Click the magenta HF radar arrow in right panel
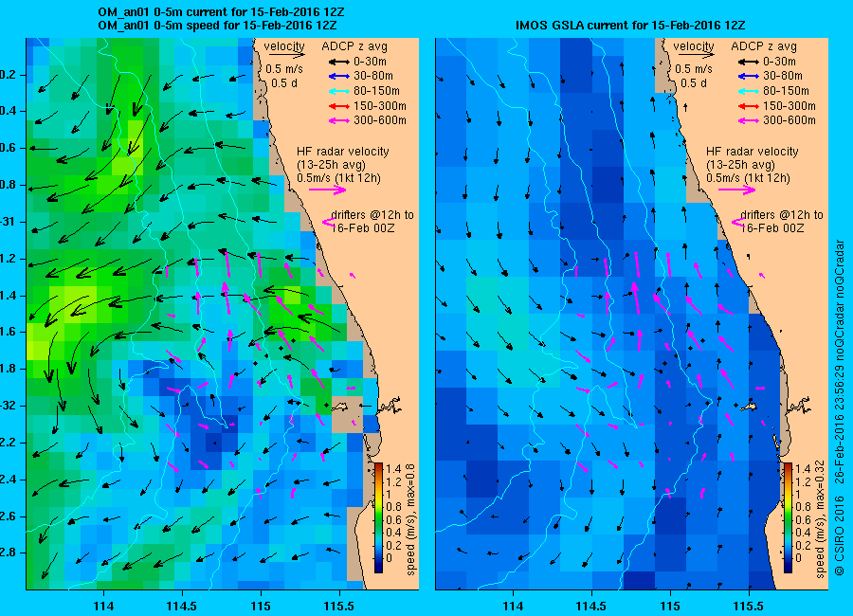The width and height of the screenshot is (853, 616). tap(737, 190)
